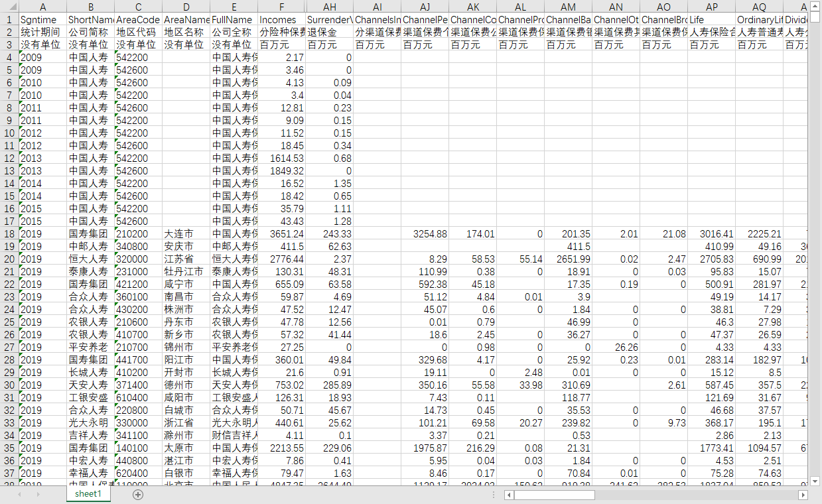Select the area code cell 620400
This screenshot has height=504, width=822.
coord(139,473)
